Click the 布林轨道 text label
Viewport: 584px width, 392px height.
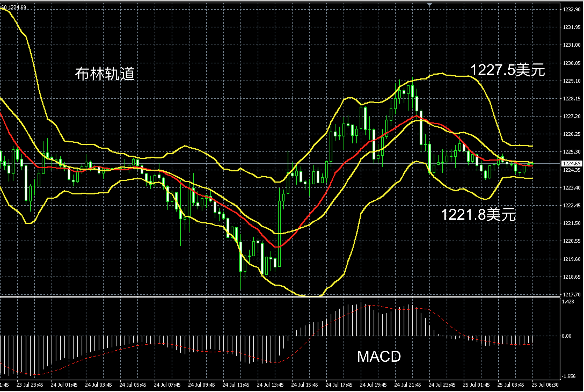coord(105,74)
